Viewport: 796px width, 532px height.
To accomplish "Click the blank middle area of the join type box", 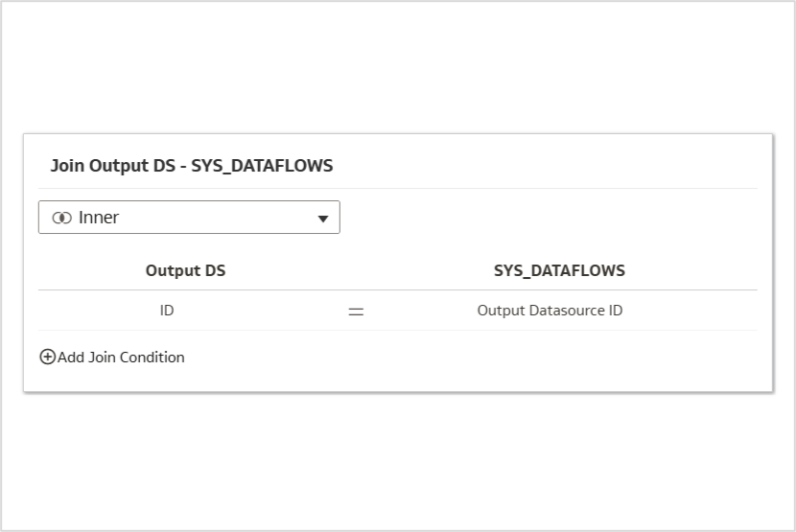I will (221, 218).
